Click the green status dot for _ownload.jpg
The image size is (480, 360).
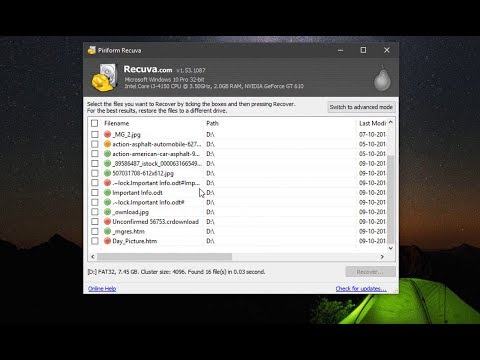tap(107, 212)
